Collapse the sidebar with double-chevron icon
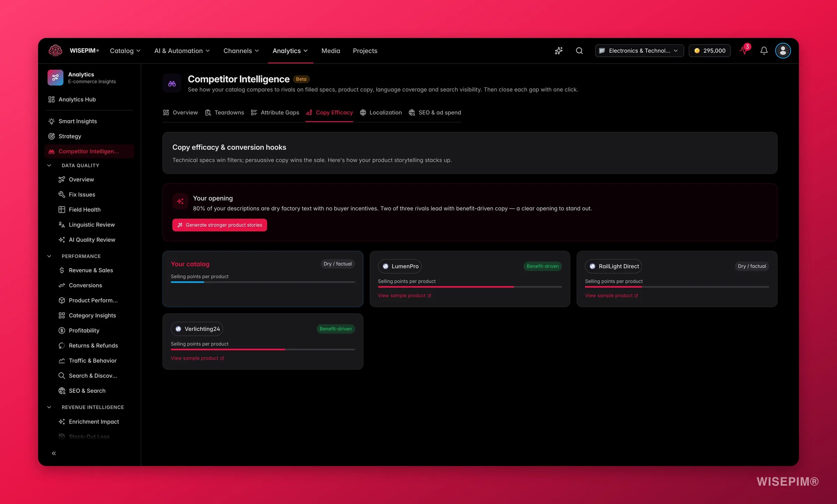 (x=54, y=453)
